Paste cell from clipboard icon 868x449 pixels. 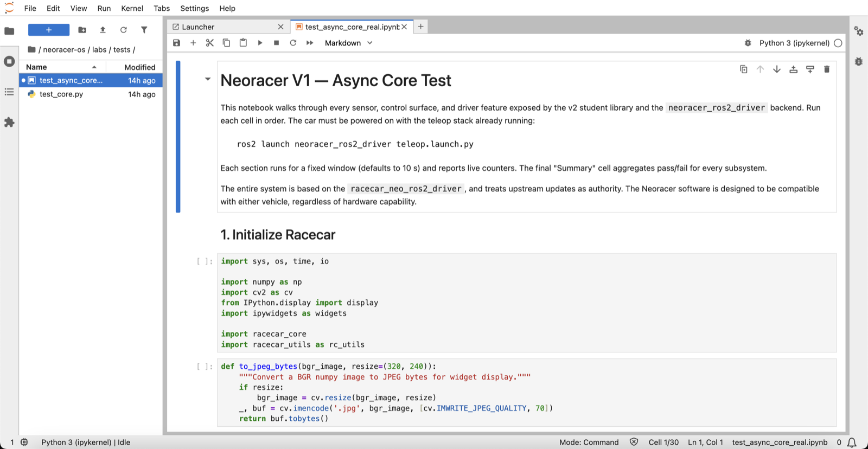coord(243,43)
